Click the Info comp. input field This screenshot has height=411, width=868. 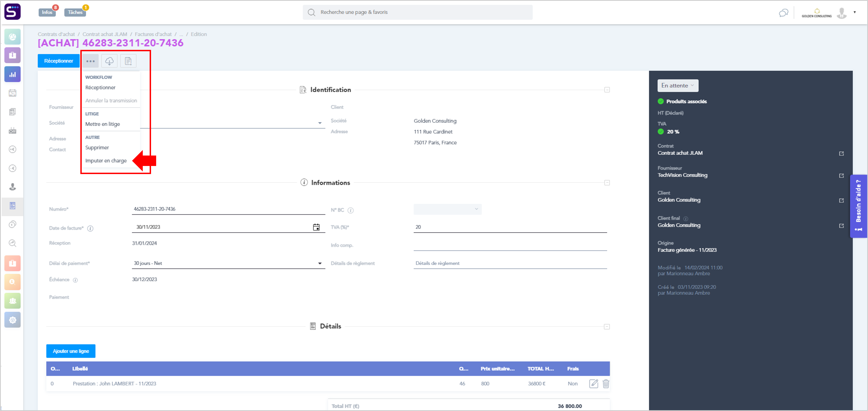(x=510, y=245)
